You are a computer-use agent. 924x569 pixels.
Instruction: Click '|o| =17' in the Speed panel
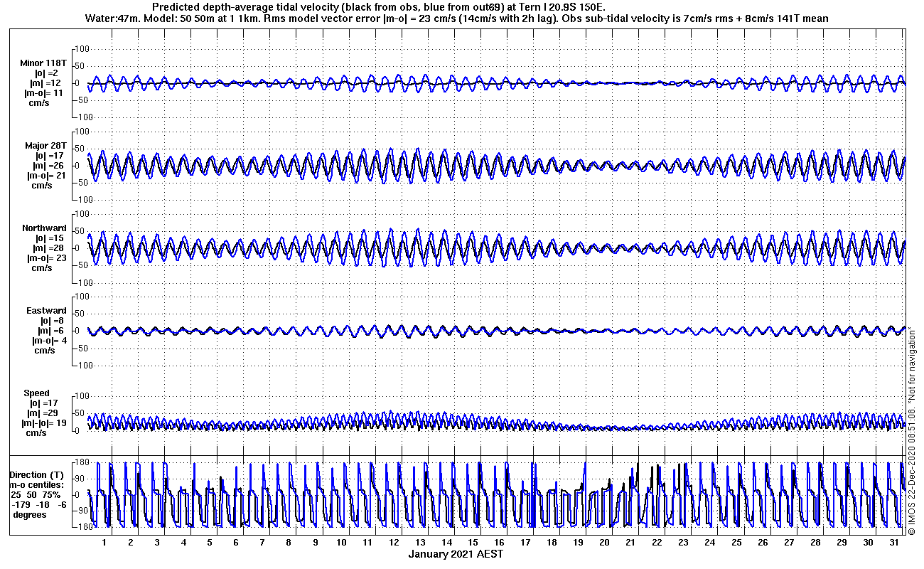pos(45,403)
